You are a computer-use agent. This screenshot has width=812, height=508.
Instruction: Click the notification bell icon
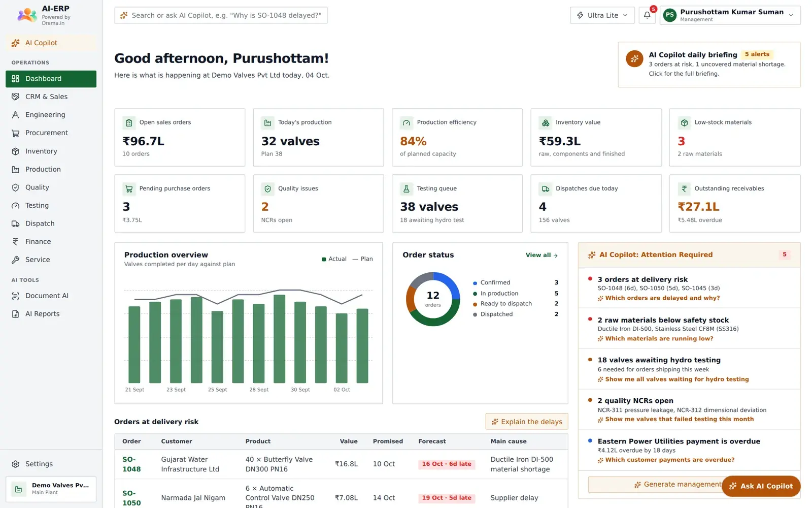coord(647,15)
